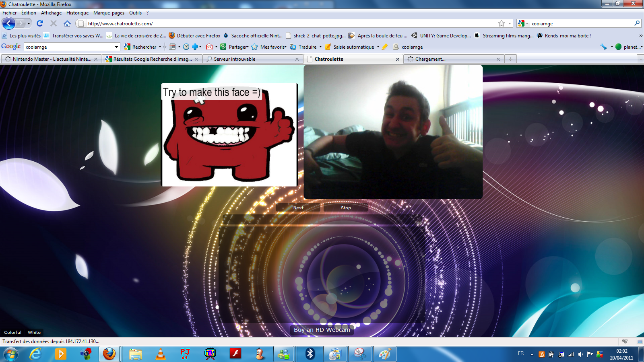Expand the address bar history dropdown
The height and width of the screenshot is (362, 644).
tap(510, 23)
